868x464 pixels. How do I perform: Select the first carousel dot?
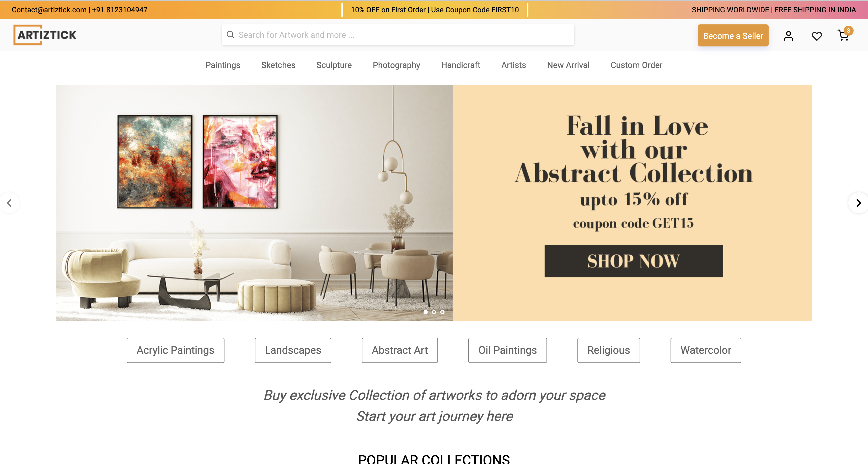(426, 312)
